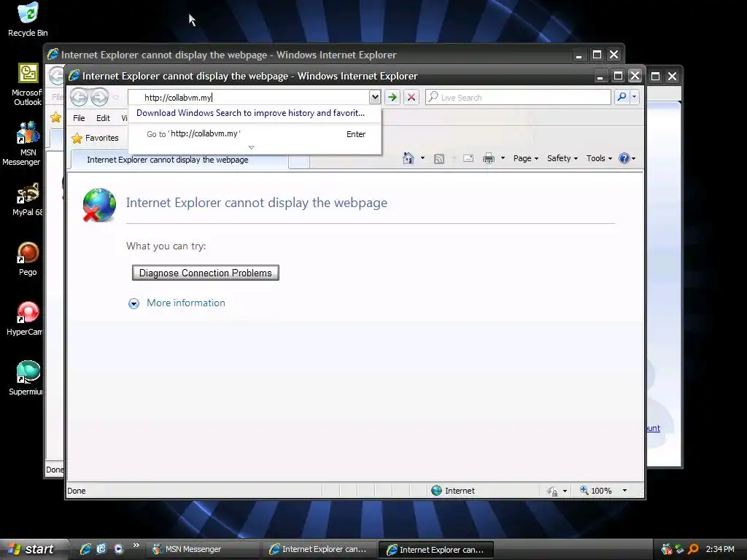
Task: Open Recycle Bin desktop icon
Action: [28, 20]
